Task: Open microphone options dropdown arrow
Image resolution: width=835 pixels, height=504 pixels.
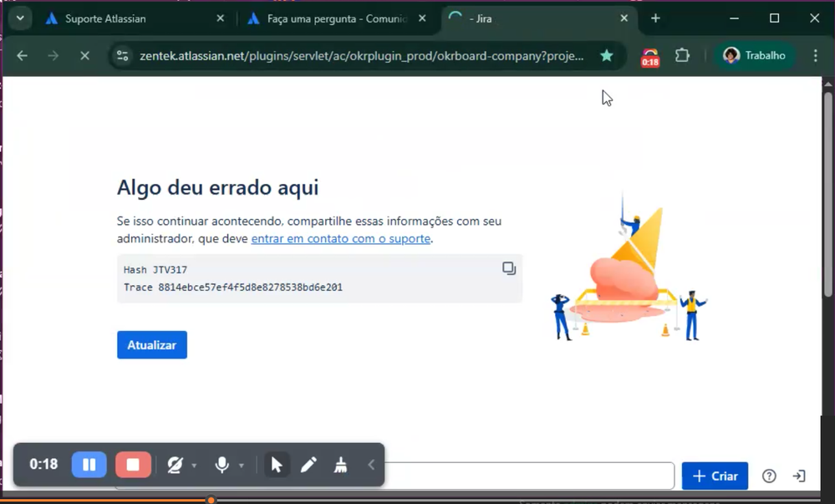Action: pyautogui.click(x=242, y=466)
